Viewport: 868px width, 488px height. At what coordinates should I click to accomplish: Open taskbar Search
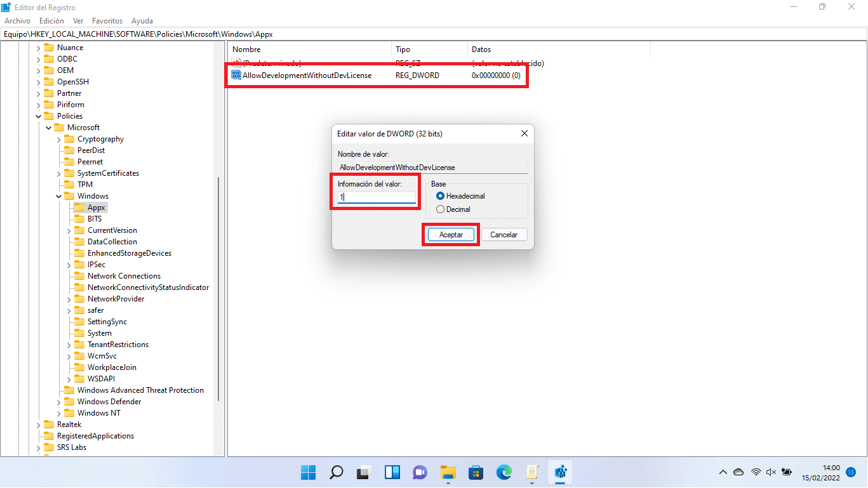(x=336, y=472)
